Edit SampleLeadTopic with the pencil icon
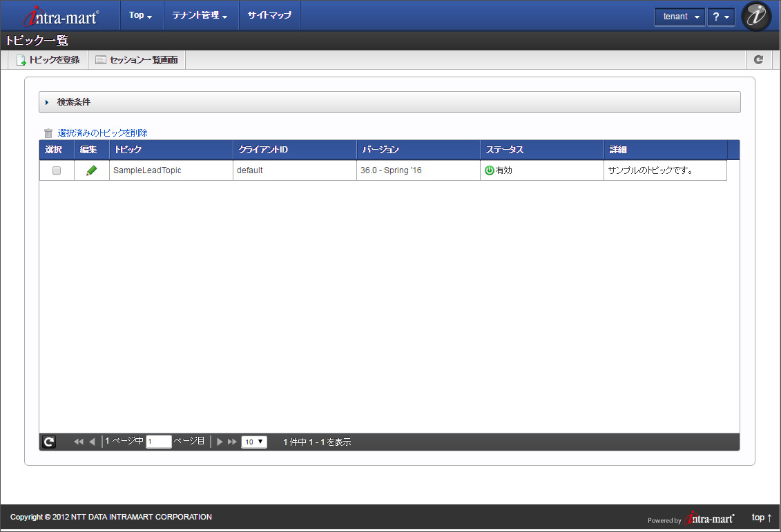 pyautogui.click(x=92, y=170)
